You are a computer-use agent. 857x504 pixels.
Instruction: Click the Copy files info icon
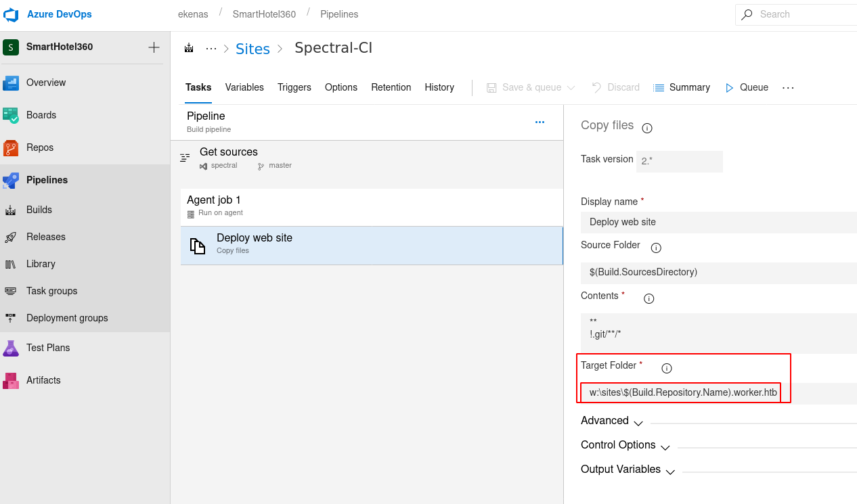pyautogui.click(x=646, y=128)
